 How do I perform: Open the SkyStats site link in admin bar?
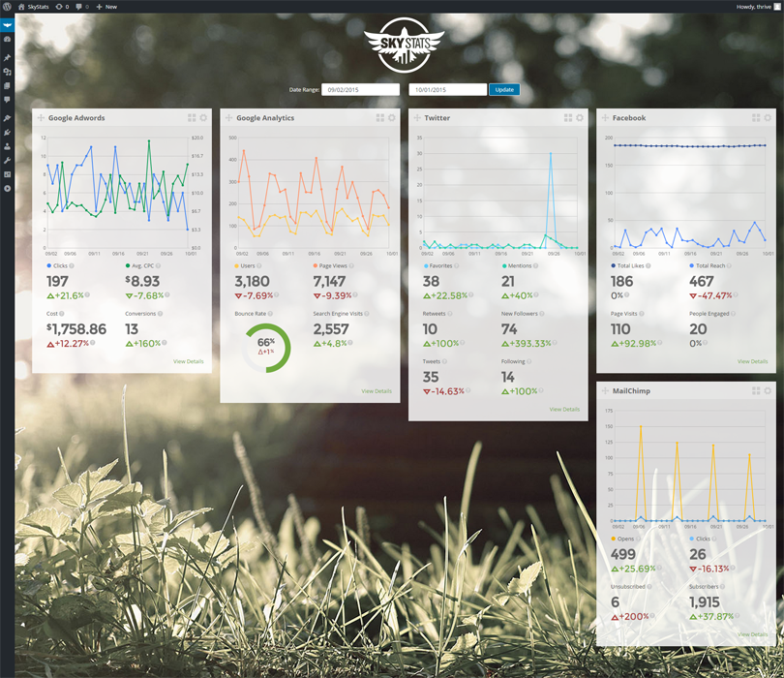(34, 7)
